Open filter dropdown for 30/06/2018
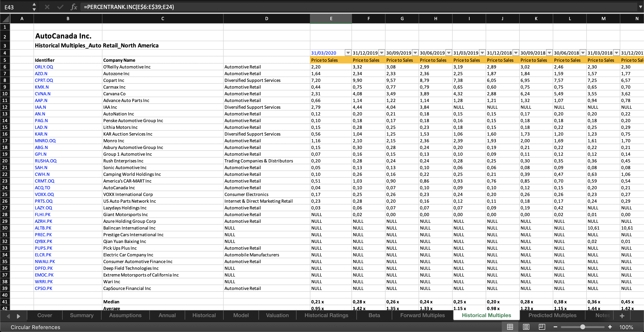The width and height of the screenshot is (644, 332). point(583,53)
